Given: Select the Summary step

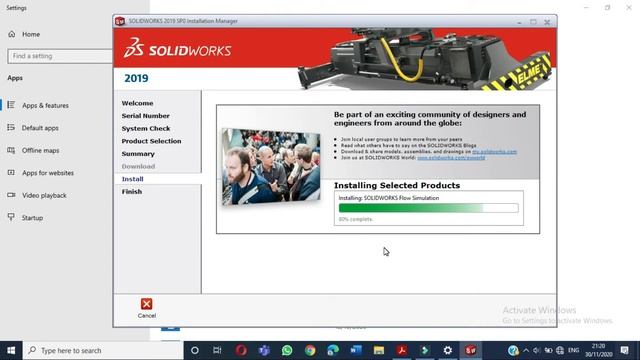Looking at the screenshot, I should point(138,154).
